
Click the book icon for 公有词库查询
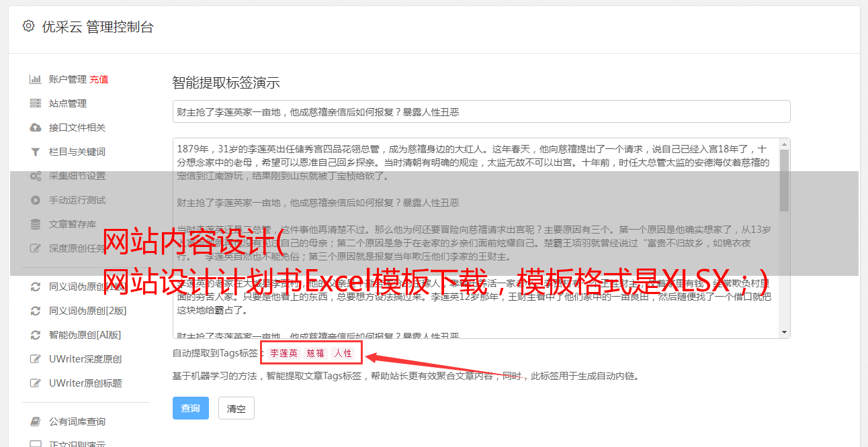(x=36, y=421)
